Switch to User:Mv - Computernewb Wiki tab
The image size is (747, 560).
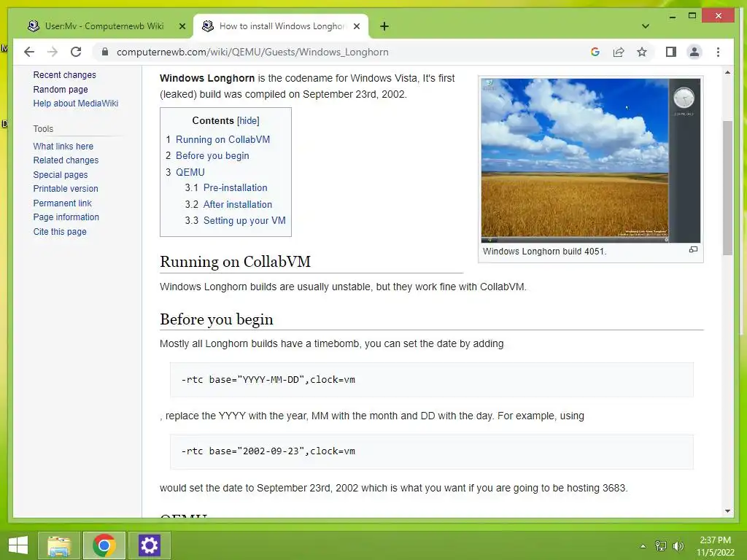point(104,26)
